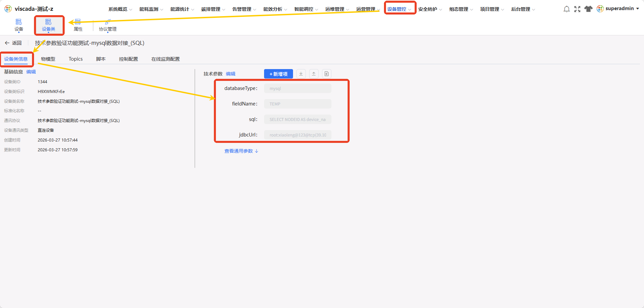Click the superadmin avatar icon
The image size is (644, 308).
600,9
